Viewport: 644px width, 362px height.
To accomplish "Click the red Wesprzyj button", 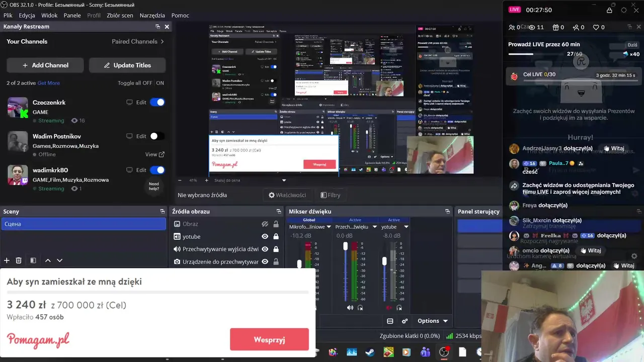I will pos(269,339).
